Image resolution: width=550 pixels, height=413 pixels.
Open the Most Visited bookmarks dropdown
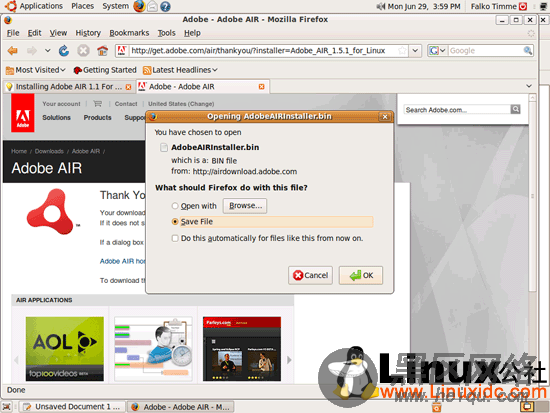pyautogui.click(x=36, y=70)
